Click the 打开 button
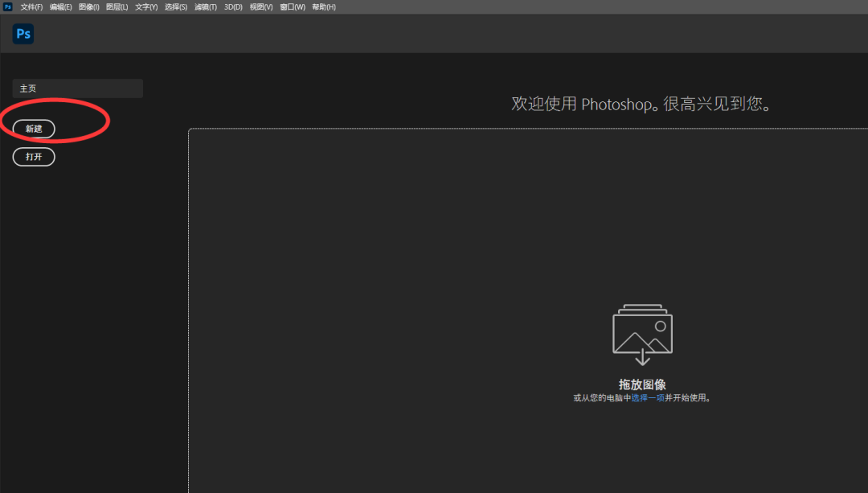This screenshot has height=493, width=868. (34, 157)
